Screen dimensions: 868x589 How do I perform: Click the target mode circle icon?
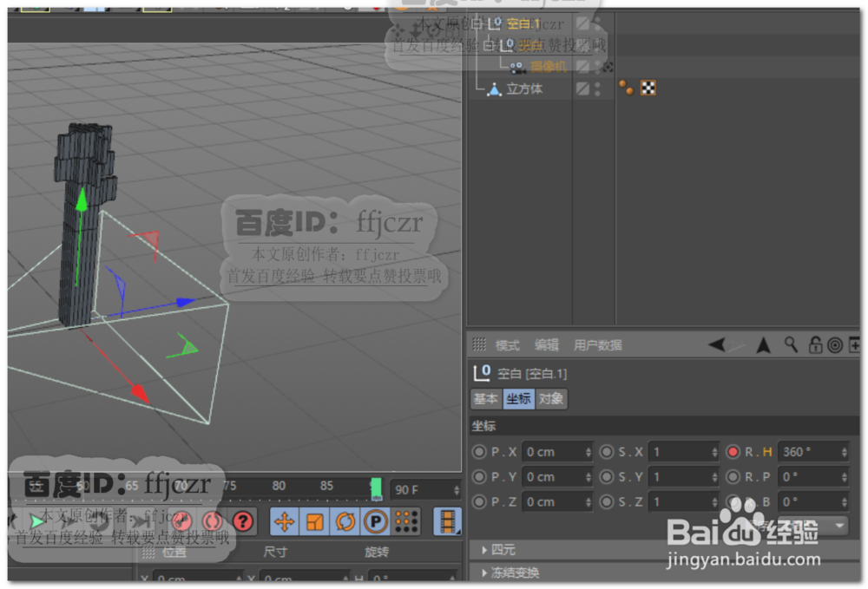[x=835, y=345]
